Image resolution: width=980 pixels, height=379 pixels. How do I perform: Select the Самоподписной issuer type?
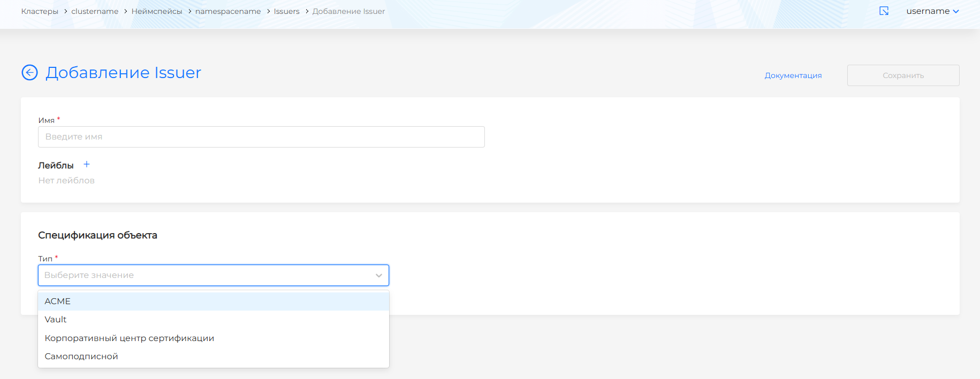(81, 357)
